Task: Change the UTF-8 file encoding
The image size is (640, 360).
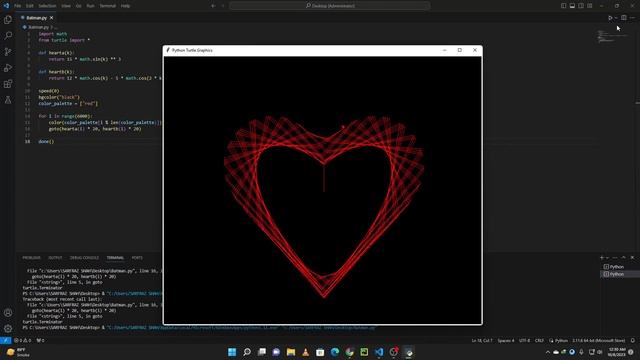Action: [x=524, y=340]
